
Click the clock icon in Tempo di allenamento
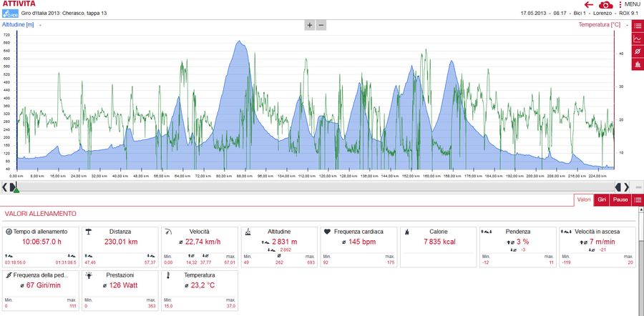click(9, 232)
